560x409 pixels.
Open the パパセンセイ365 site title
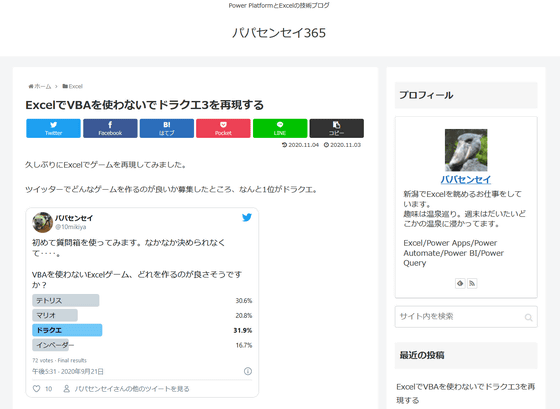click(x=279, y=33)
